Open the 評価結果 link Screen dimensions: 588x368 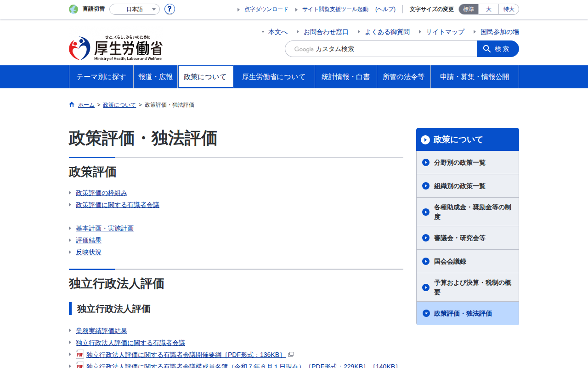89,240
